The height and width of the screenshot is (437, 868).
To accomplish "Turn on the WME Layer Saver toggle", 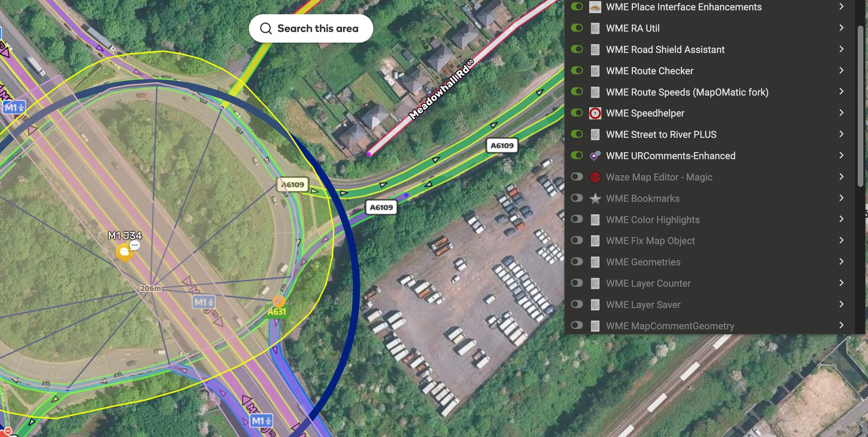I will point(577,304).
